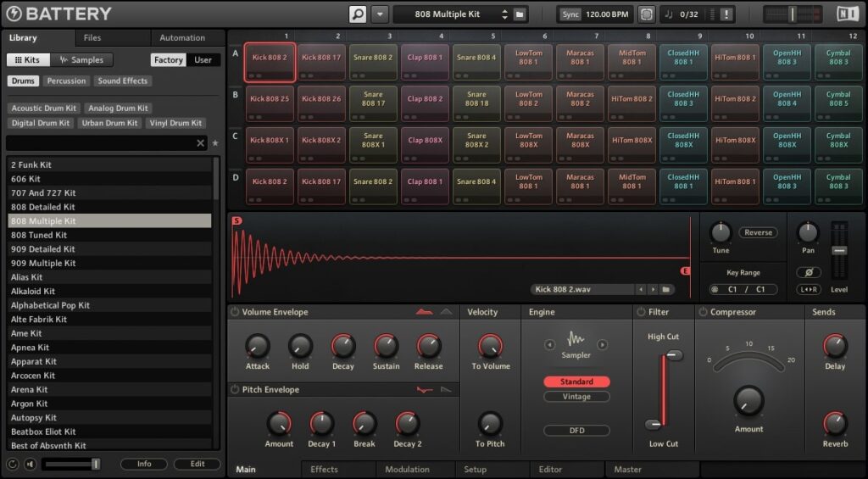The height and width of the screenshot is (479, 868).
Task: Adjust the Level fader
Action: [839, 250]
